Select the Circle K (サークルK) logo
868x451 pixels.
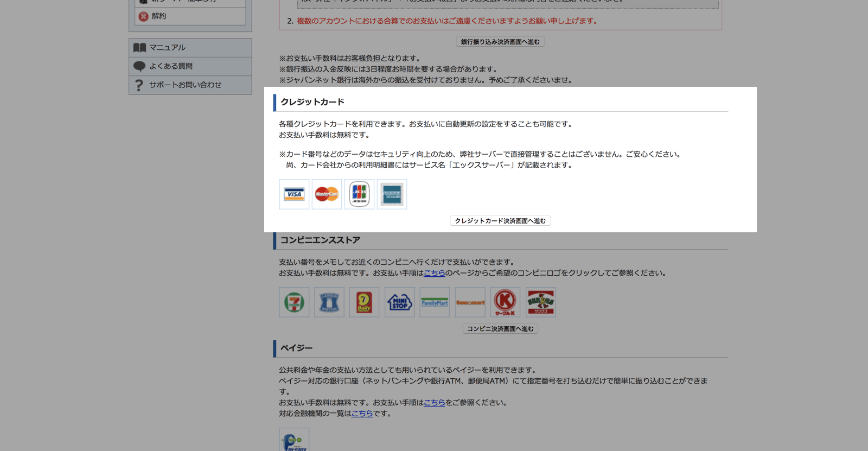click(x=505, y=302)
